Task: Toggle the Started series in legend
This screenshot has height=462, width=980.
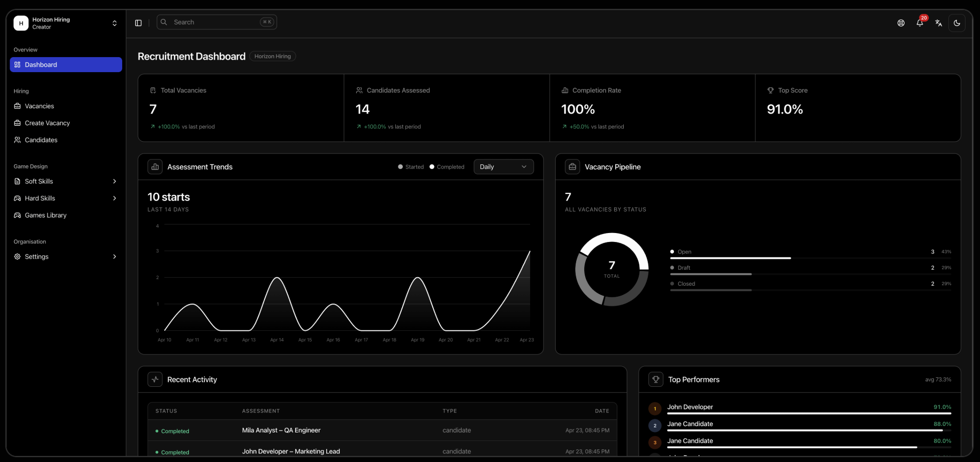Action: (411, 167)
